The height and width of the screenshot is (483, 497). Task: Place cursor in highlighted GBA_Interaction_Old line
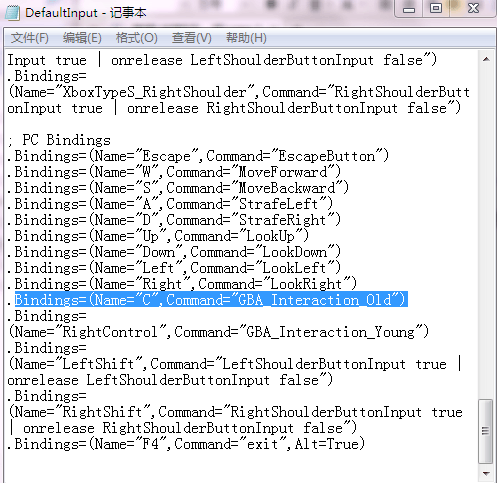211,300
